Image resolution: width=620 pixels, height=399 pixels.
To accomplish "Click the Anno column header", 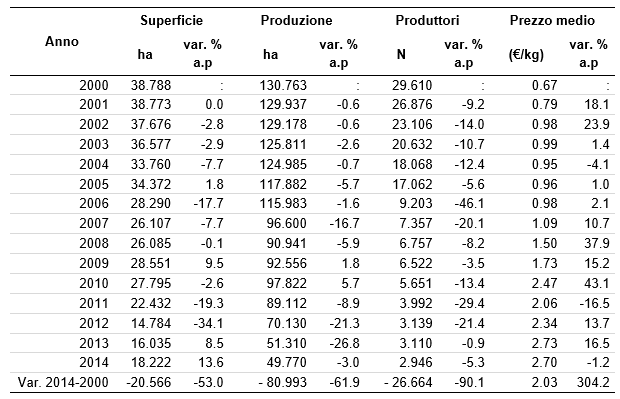I will 62,42.
